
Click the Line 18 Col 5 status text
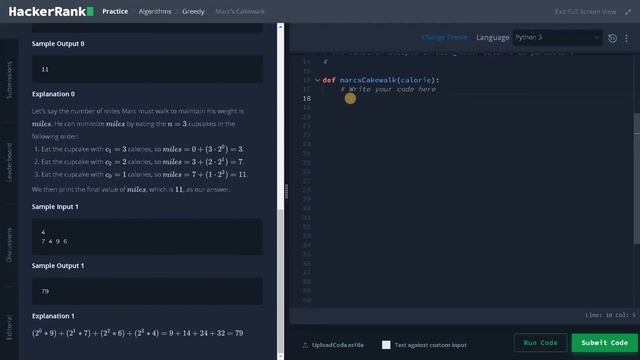610,315
